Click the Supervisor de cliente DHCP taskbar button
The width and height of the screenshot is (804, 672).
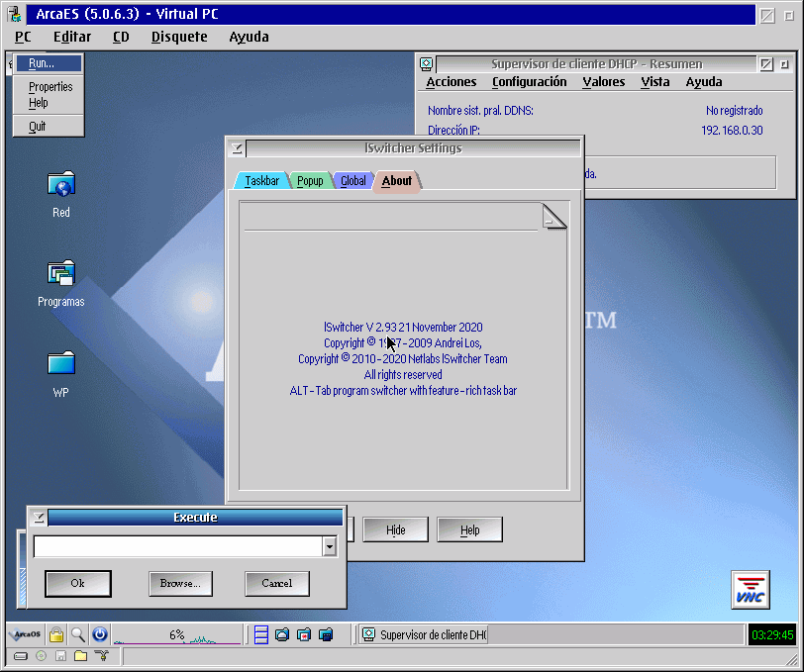pyautogui.click(x=424, y=634)
